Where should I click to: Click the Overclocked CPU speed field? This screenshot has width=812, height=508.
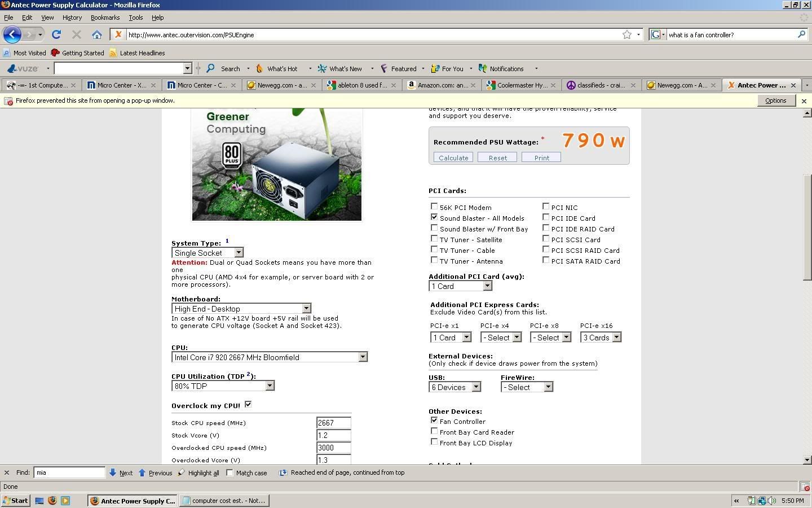[x=334, y=448]
